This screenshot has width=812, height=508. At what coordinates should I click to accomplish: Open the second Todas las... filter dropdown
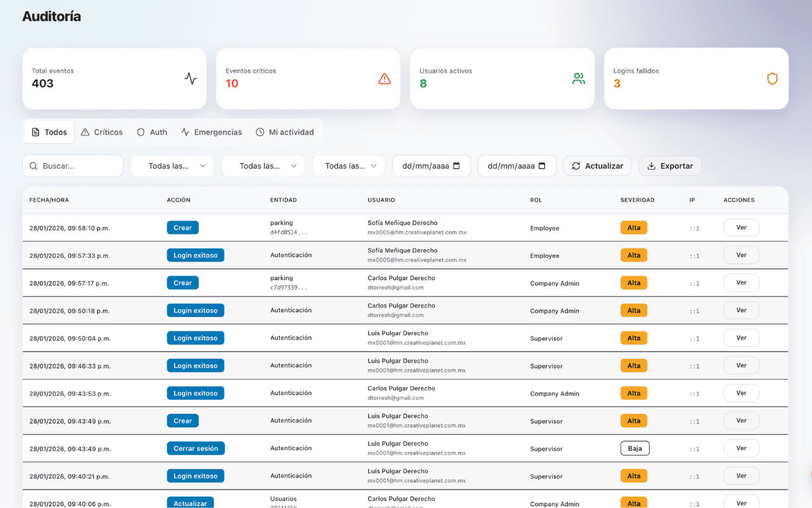click(263, 165)
